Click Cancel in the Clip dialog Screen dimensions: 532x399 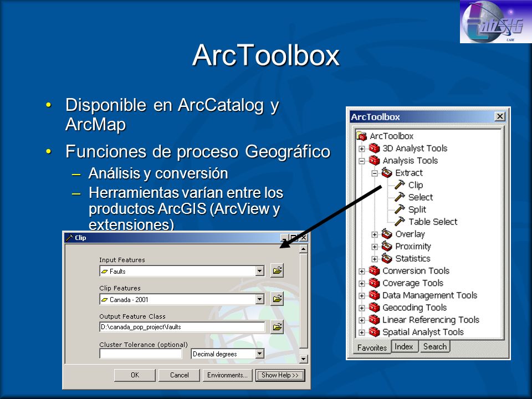(179, 375)
